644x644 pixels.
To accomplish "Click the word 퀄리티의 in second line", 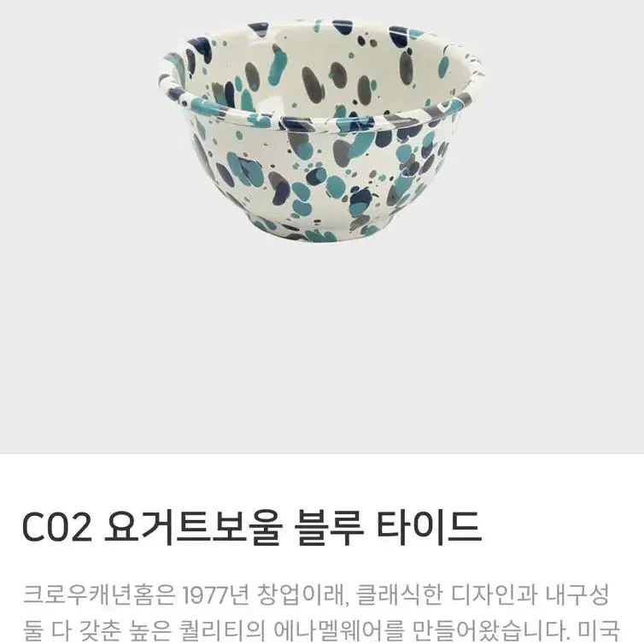I will pyautogui.click(x=220, y=631).
